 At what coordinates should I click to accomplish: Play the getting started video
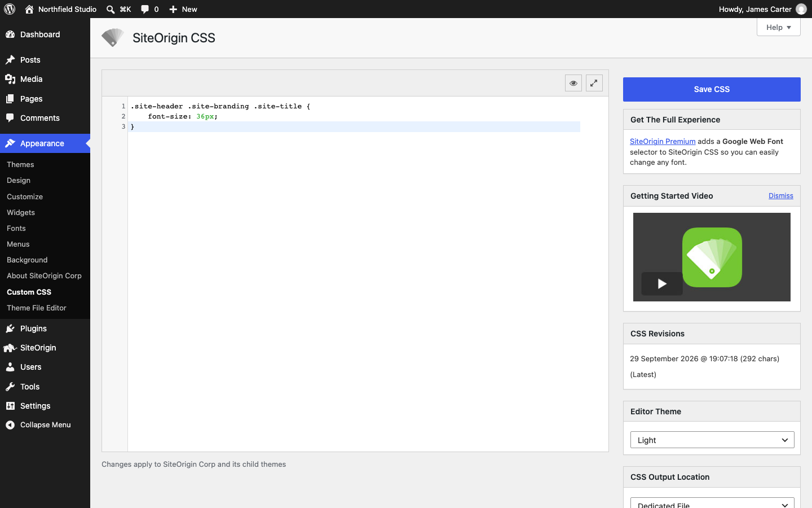point(662,283)
